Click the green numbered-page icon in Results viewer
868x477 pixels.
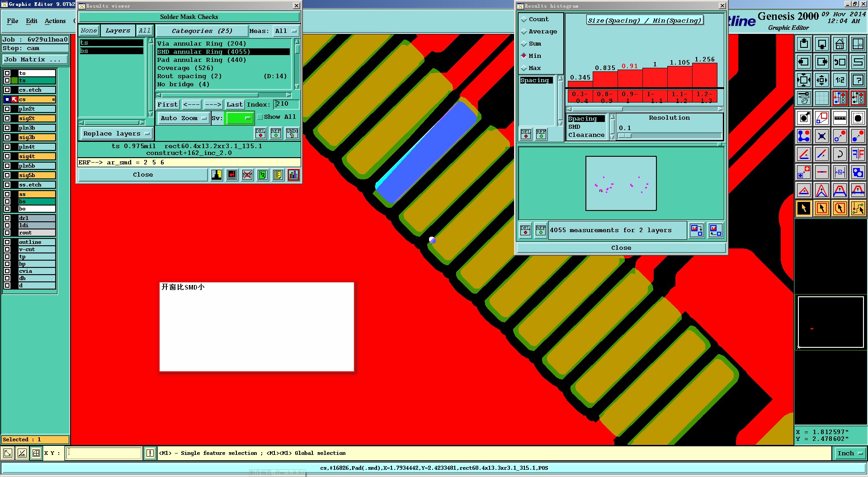click(x=263, y=175)
